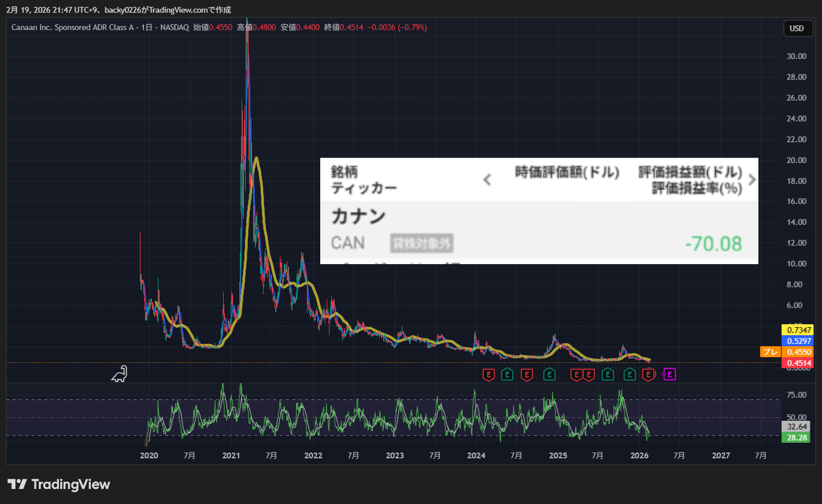The height and width of the screenshot is (504, 822).
Task: Click the 2020 label on time axis
Action: pyautogui.click(x=149, y=455)
